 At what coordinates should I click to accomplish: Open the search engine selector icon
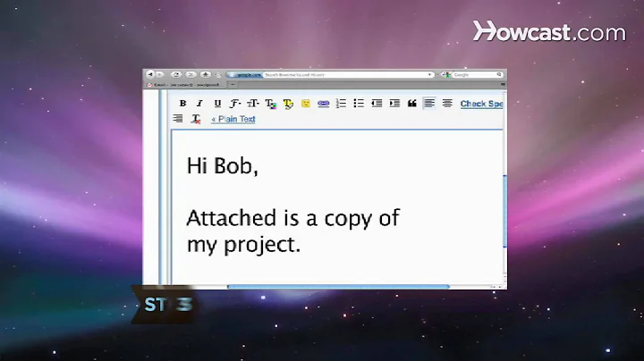[446, 75]
